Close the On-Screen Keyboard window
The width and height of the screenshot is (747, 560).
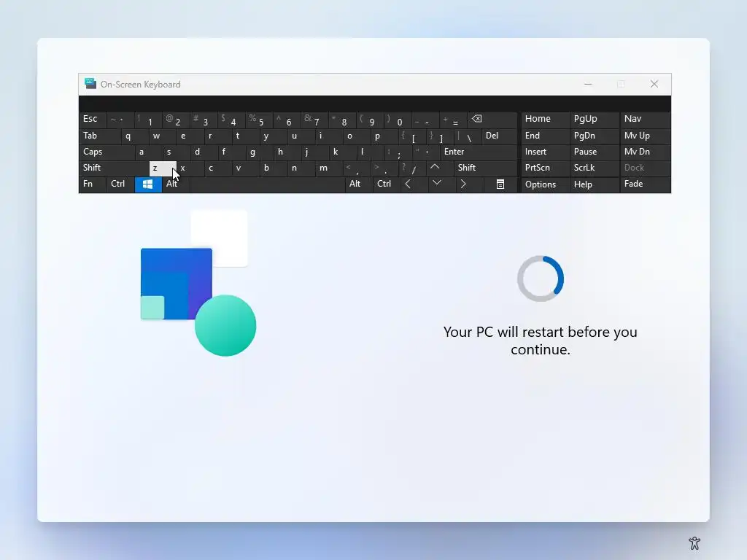tap(654, 85)
